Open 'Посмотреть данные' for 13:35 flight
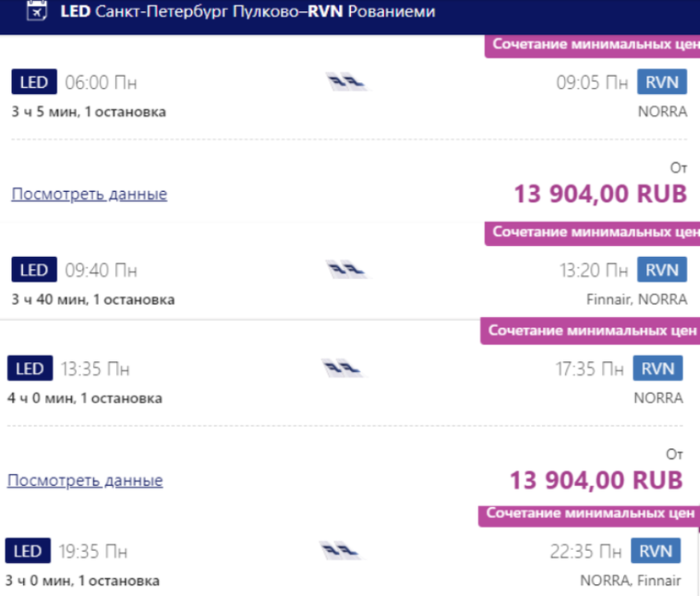The height and width of the screenshot is (596, 700). pyautogui.click(x=85, y=480)
